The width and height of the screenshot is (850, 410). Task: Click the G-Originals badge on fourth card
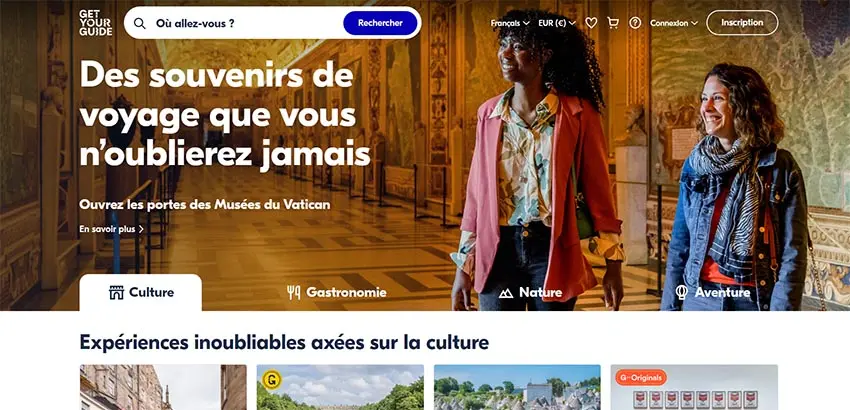tap(641, 377)
